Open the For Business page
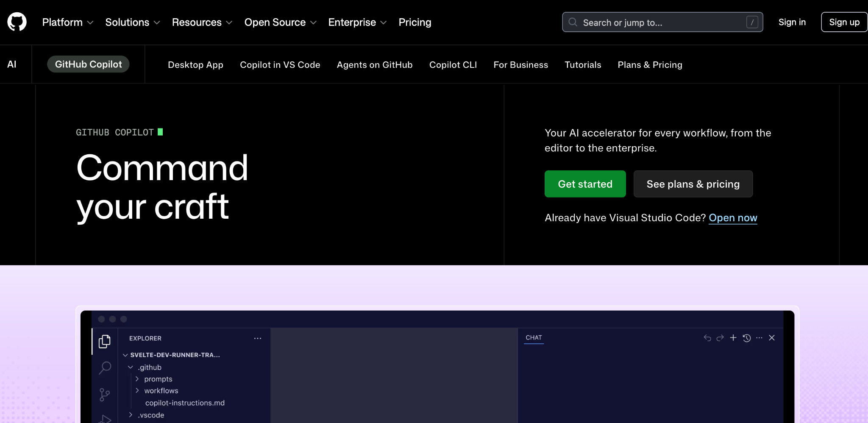This screenshot has width=868, height=423. coord(520,65)
